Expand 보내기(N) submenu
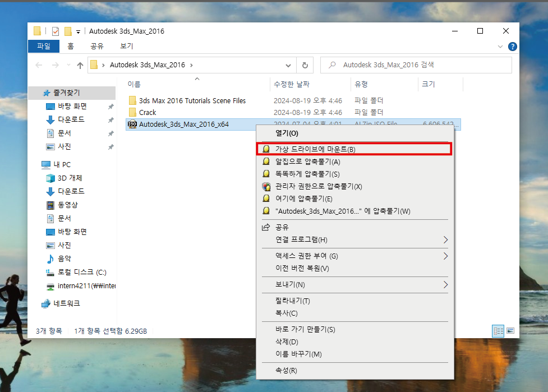548x392 pixels. tap(354, 285)
